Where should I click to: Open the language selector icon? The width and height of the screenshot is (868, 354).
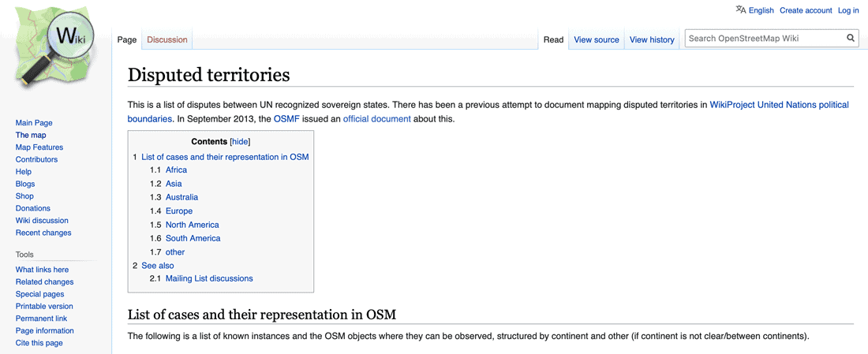pyautogui.click(x=741, y=9)
